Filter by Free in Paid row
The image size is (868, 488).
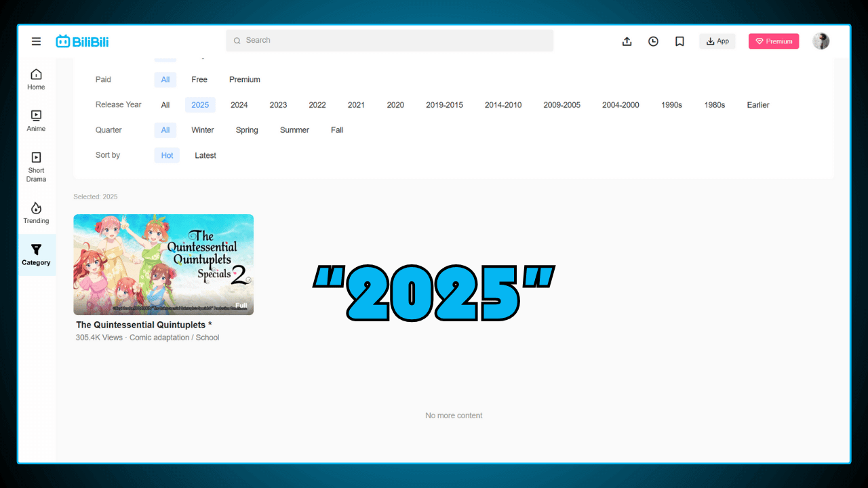199,79
